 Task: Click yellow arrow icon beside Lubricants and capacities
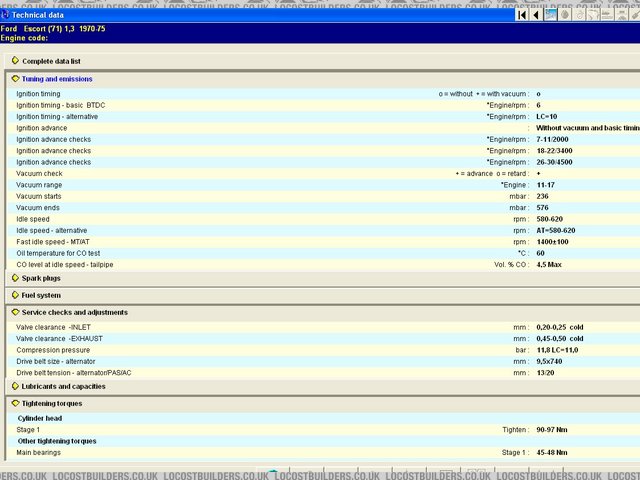coord(15,386)
